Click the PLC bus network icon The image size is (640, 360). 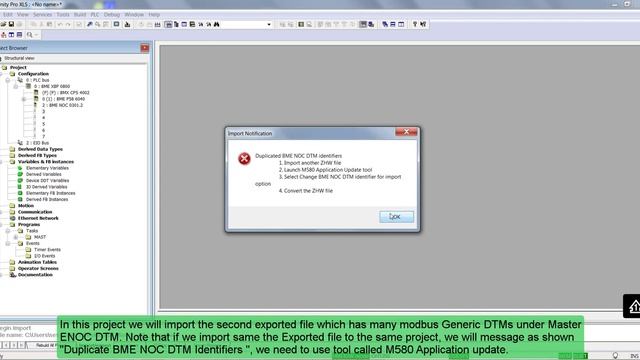[x=20, y=80]
